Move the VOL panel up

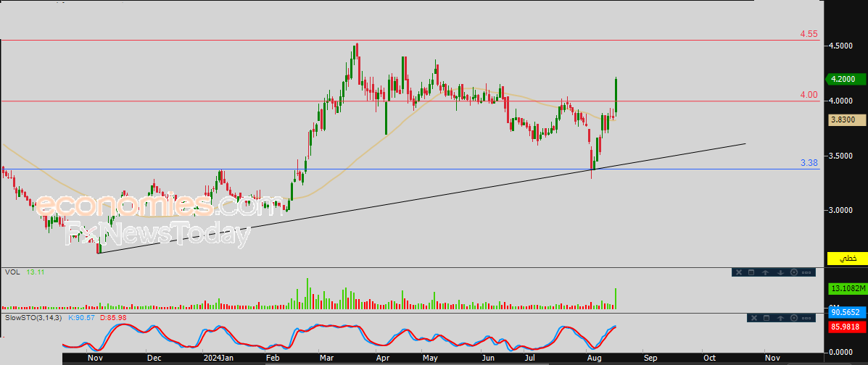(766, 272)
